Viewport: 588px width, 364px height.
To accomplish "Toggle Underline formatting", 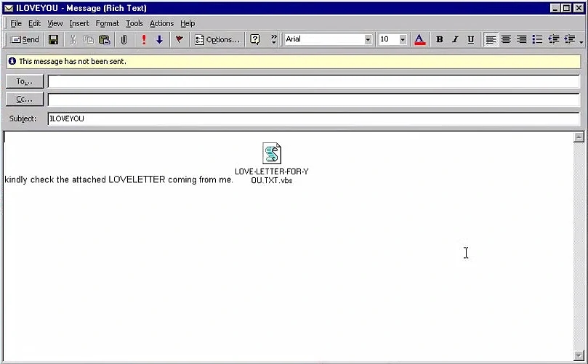I will (471, 40).
